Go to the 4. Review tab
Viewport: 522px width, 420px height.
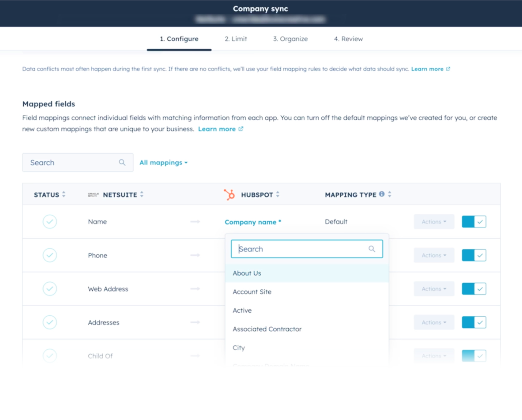[348, 39]
